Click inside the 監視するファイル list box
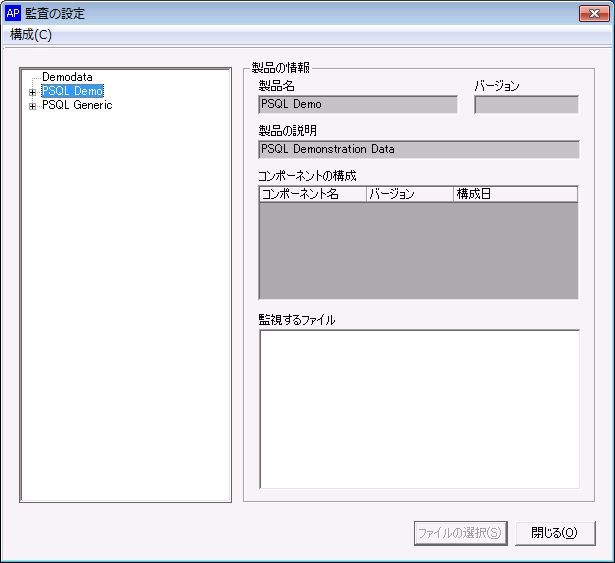 point(419,408)
